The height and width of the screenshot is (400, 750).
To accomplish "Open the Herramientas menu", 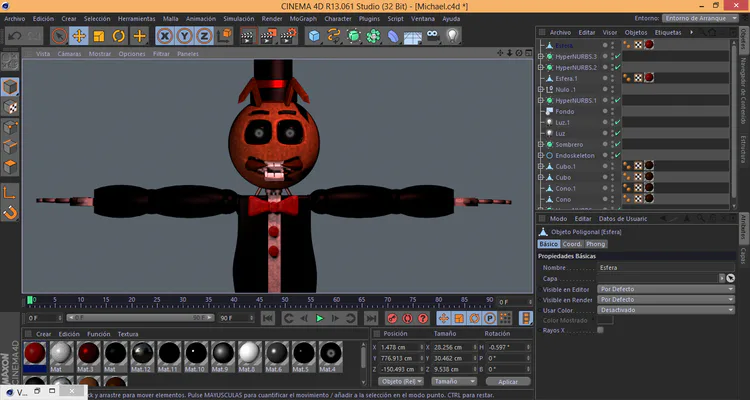I will [137, 19].
